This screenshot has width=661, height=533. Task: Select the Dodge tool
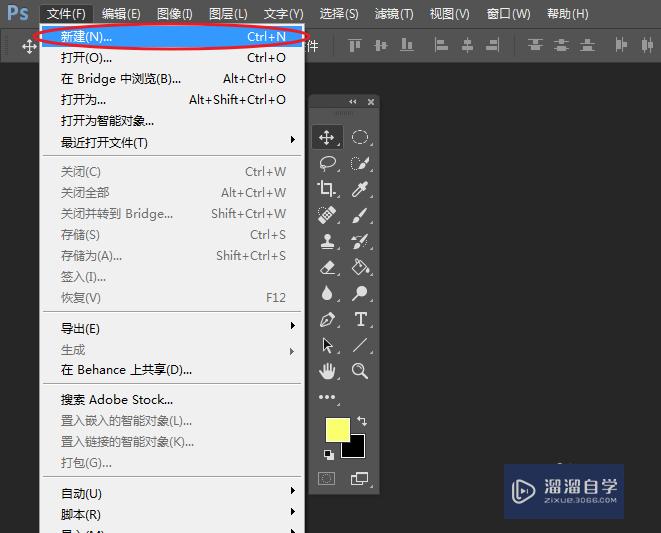(x=360, y=293)
